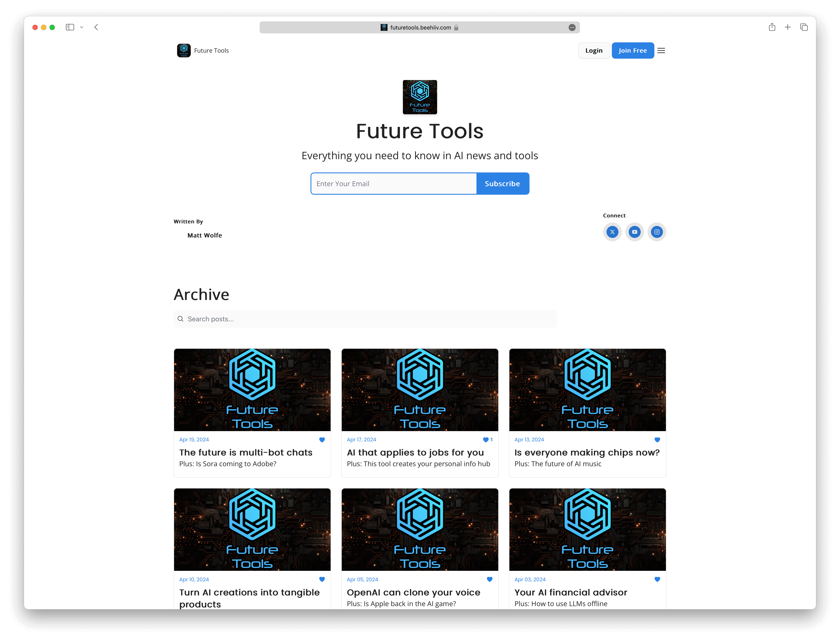Open thumbnail of the Apr 17, 2024 post
Image resolution: width=840 pixels, height=641 pixels.
420,390
